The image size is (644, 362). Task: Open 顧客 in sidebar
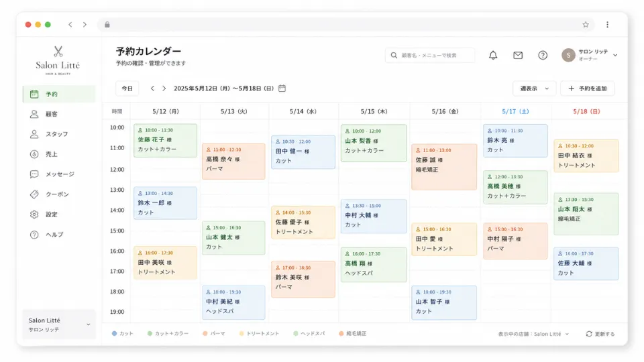click(59, 114)
